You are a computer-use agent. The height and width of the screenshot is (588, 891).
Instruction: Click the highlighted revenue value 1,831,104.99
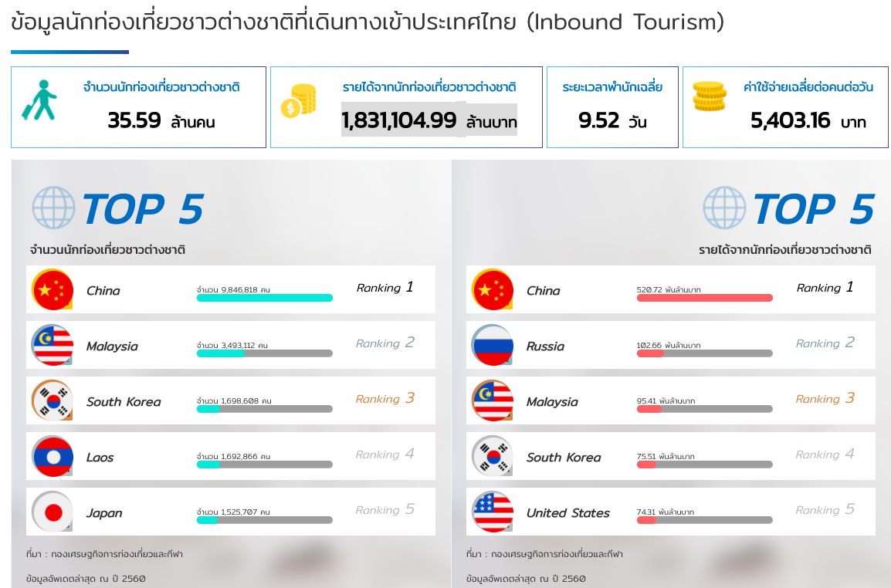click(x=399, y=120)
